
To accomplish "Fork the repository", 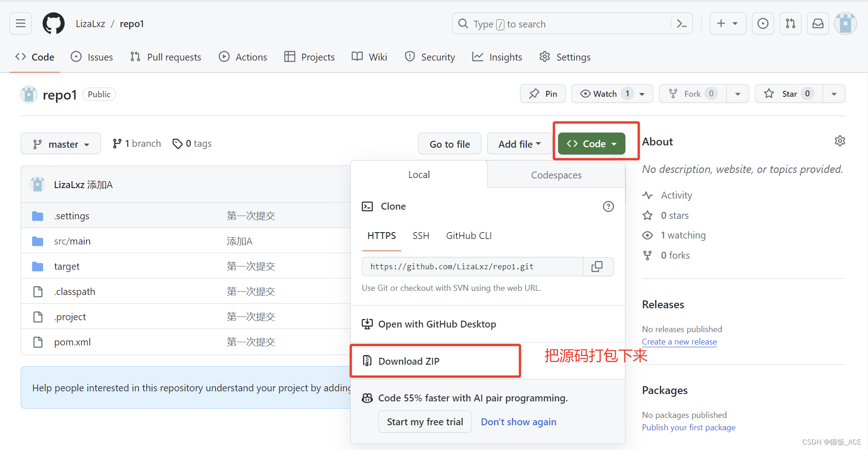I will [693, 94].
